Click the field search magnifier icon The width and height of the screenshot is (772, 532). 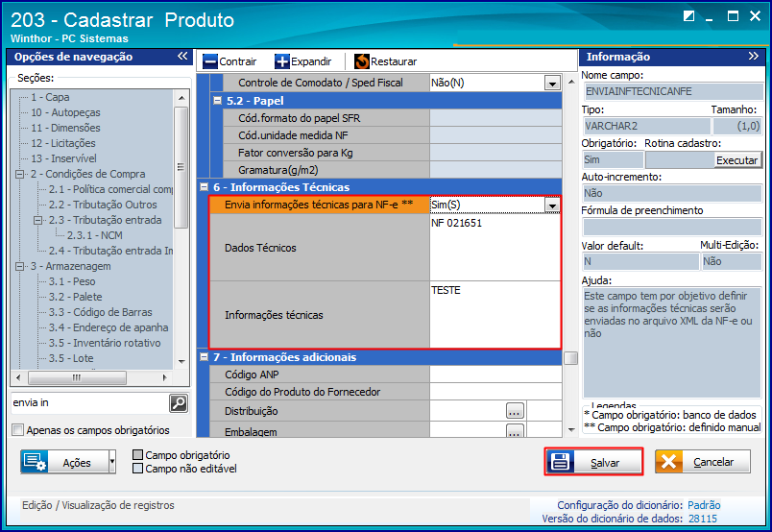click(179, 403)
